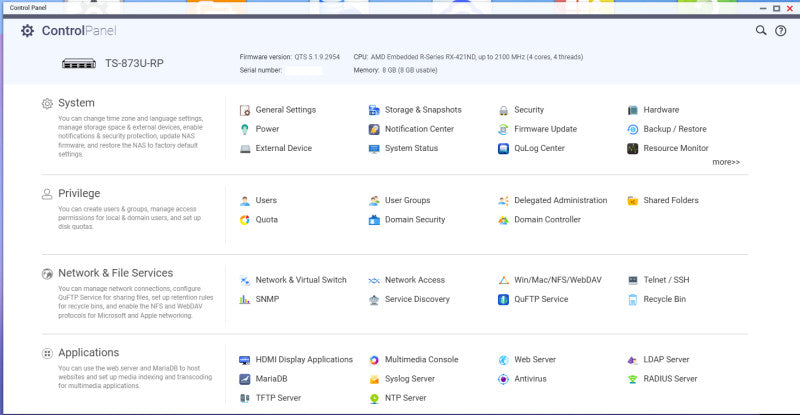Open Power settings
Image resolution: width=800 pixels, height=415 pixels.
pyautogui.click(x=260, y=129)
